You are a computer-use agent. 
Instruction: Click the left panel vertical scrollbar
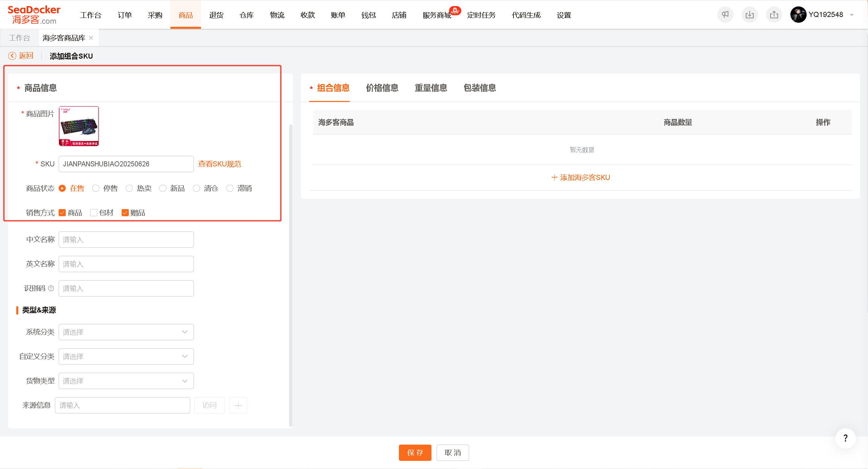point(290,275)
